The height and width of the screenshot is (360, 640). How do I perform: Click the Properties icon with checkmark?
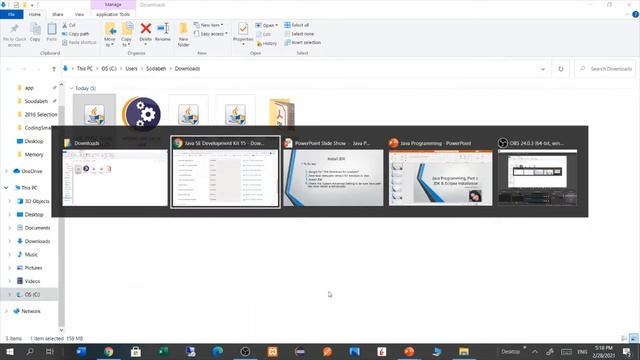(243, 29)
